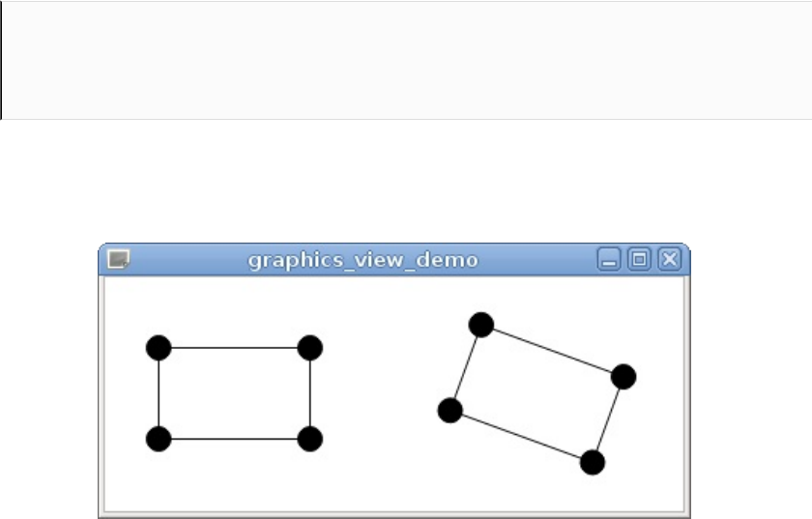The image size is (812, 519).
Task: Click the top edge of the upright rectangle
Action: pyautogui.click(x=234, y=348)
